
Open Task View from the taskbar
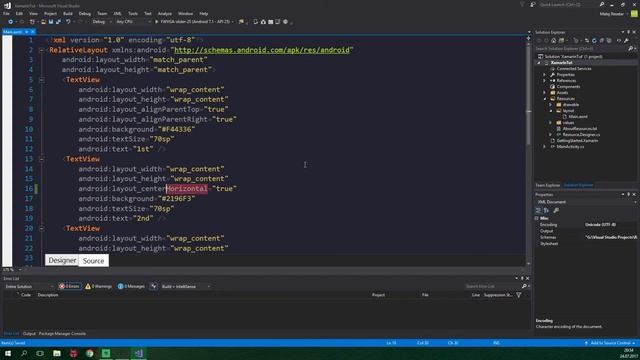pos(40,353)
